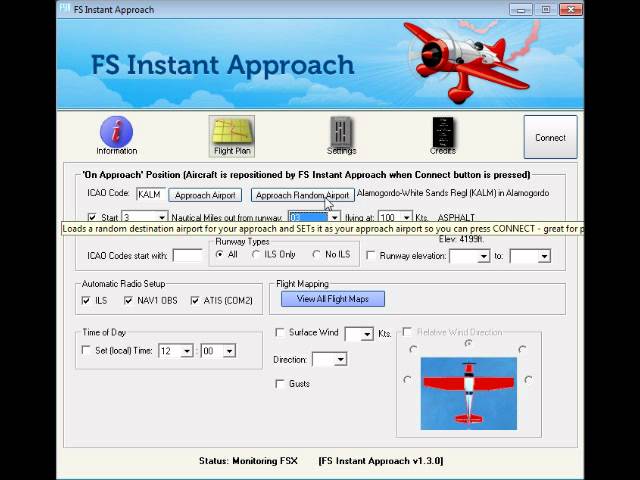This screenshot has height=480, width=640.
Task: Enable the Surface Wind checkbox
Action: click(x=280, y=332)
